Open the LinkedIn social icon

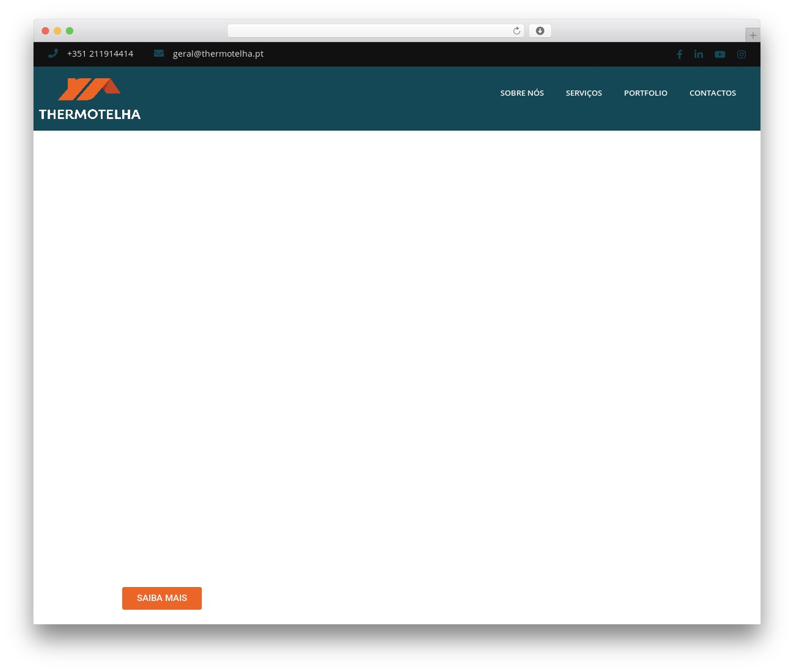coord(698,54)
